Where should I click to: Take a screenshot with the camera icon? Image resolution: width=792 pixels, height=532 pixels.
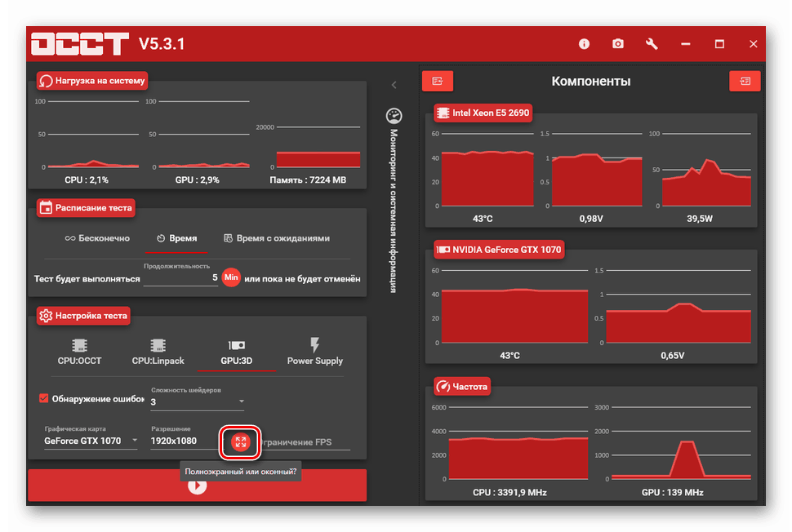pyautogui.click(x=618, y=44)
